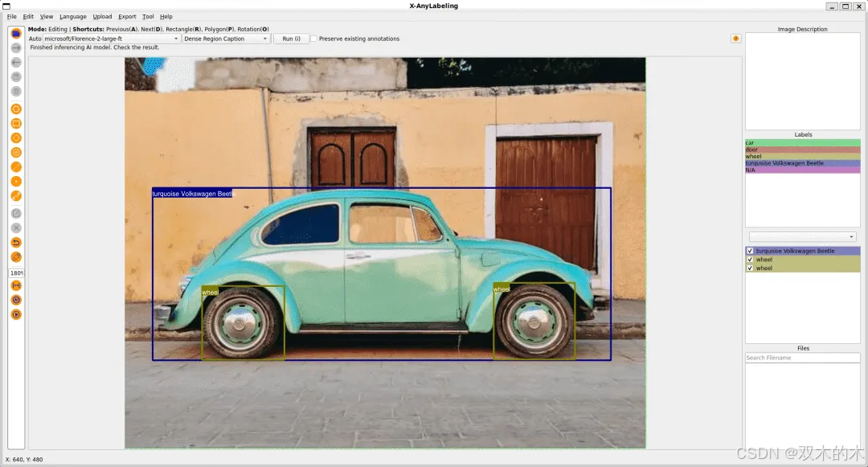Image resolution: width=868 pixels, height=467 pixels.
Task: Select the pink N/A label
Action: click(x=802, y=170)
